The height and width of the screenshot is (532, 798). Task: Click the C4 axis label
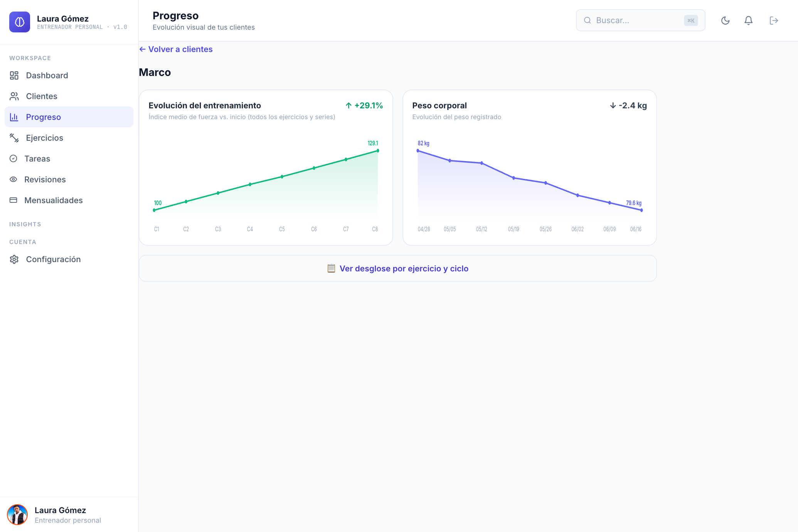pos(250,229)
